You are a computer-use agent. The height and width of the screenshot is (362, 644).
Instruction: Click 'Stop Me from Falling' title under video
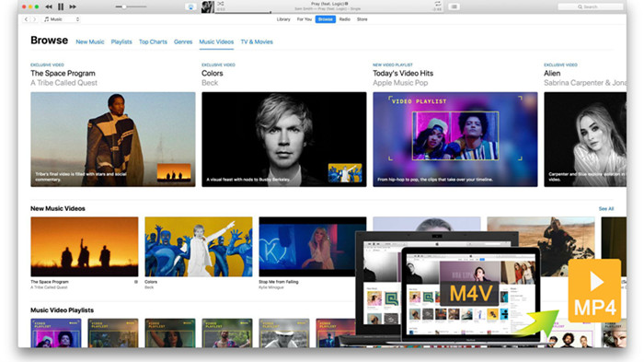coord(279,282)
